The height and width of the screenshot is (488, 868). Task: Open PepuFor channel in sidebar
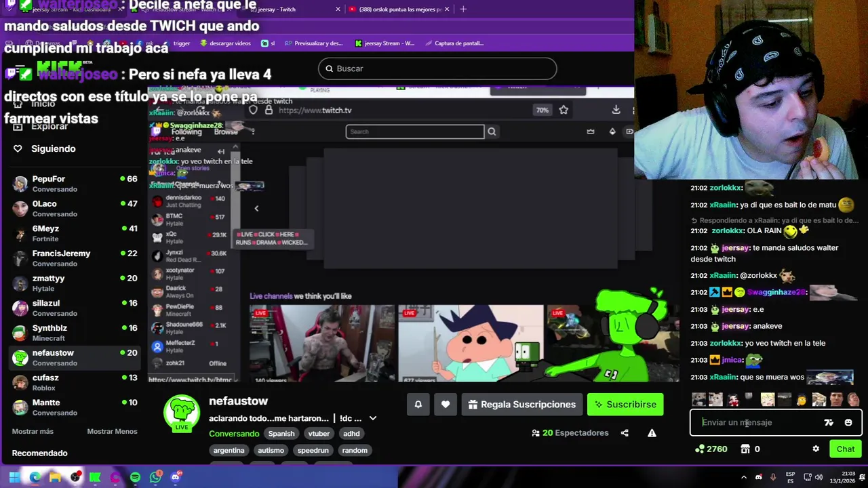click(75, 184)
